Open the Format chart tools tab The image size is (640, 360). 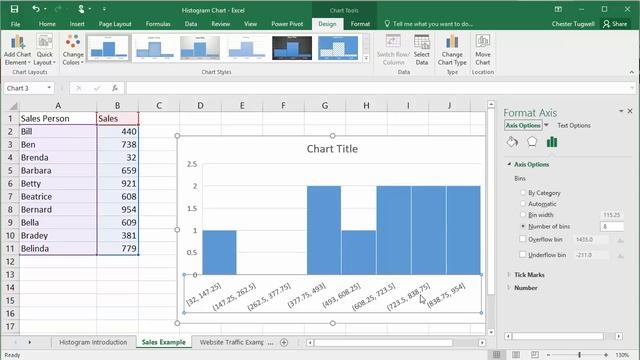coord(360,24)
